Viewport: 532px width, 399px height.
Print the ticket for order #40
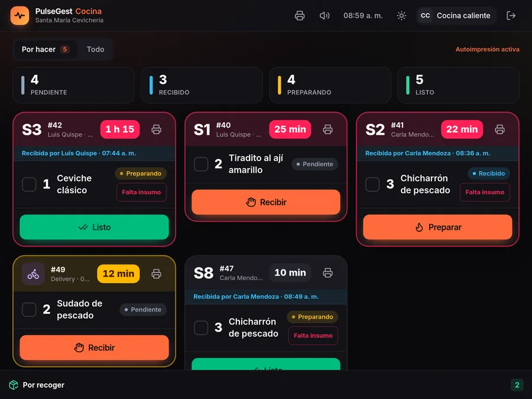pyautogui.click(x=327, y=129)
